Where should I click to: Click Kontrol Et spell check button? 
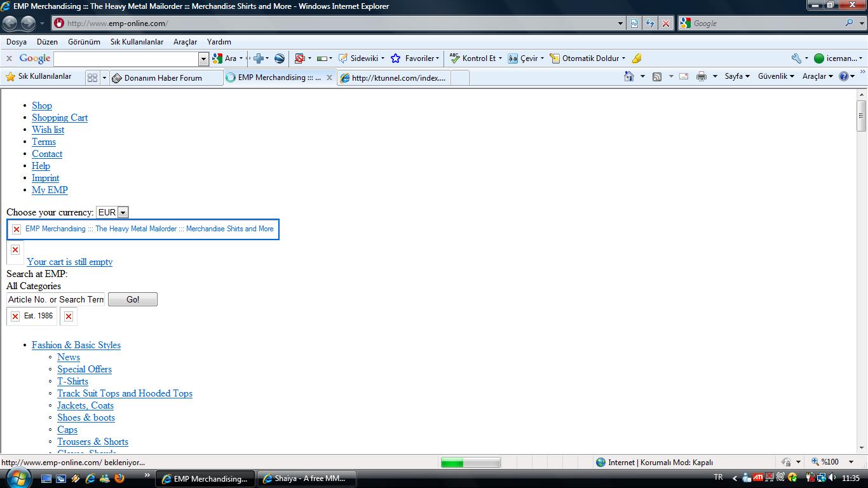475,58
